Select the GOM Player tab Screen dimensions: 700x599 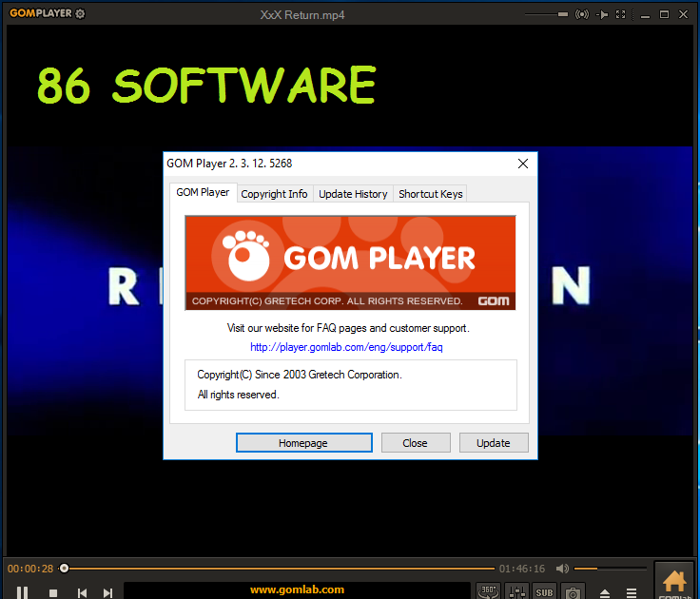204,192
